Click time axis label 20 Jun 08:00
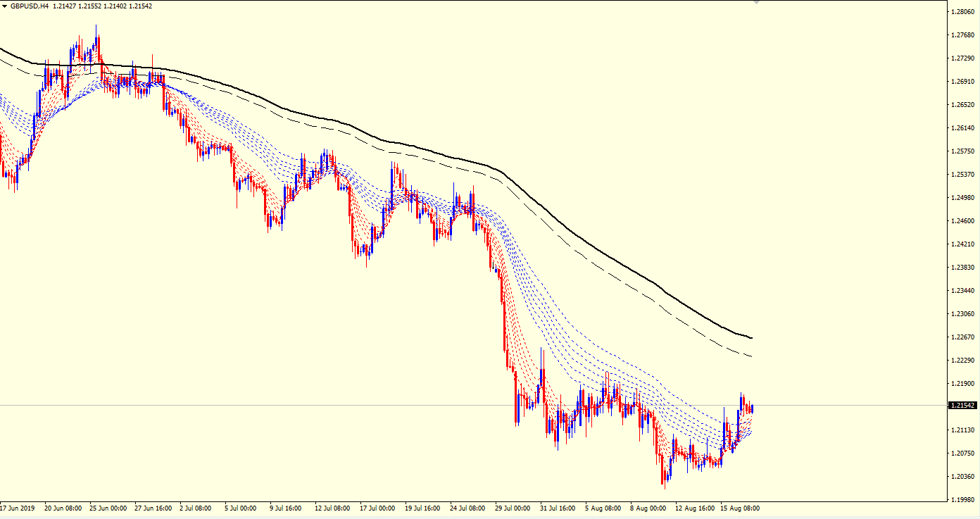This screenshot has height=519, width=980. point(63,508)
